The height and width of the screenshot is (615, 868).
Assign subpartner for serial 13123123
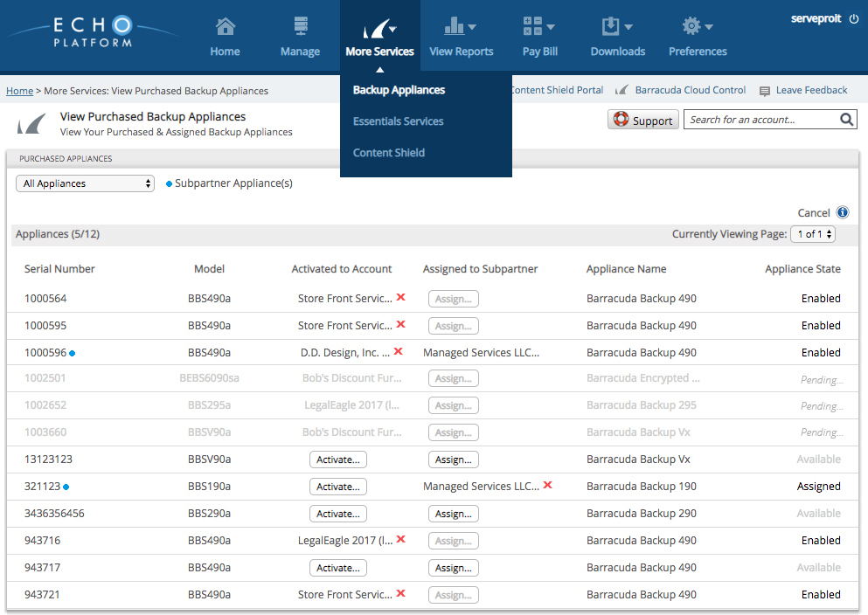point(454,460)
